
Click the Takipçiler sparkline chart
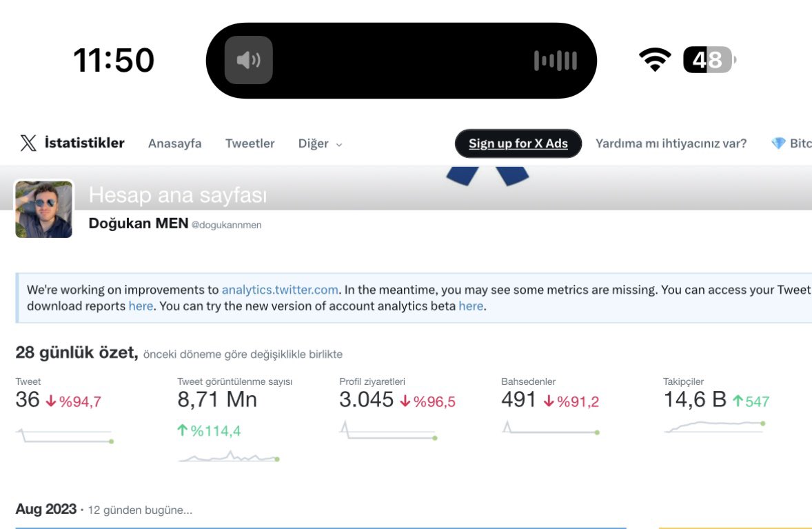715,426
